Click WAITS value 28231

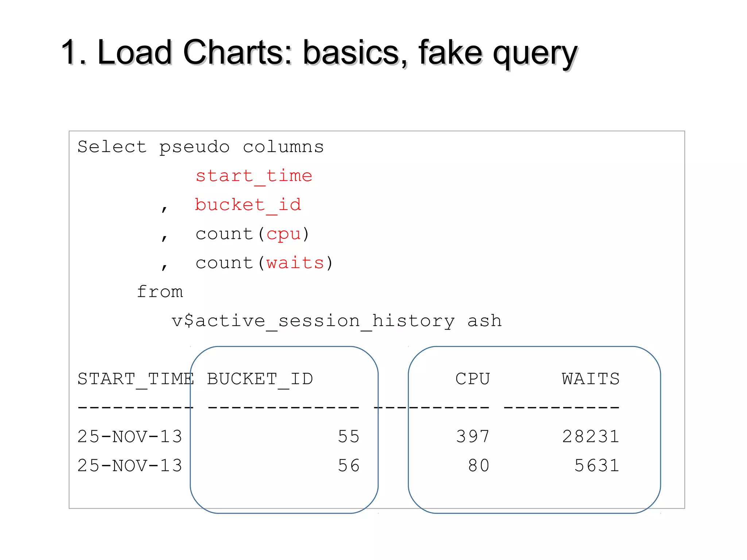click(591, 437)
